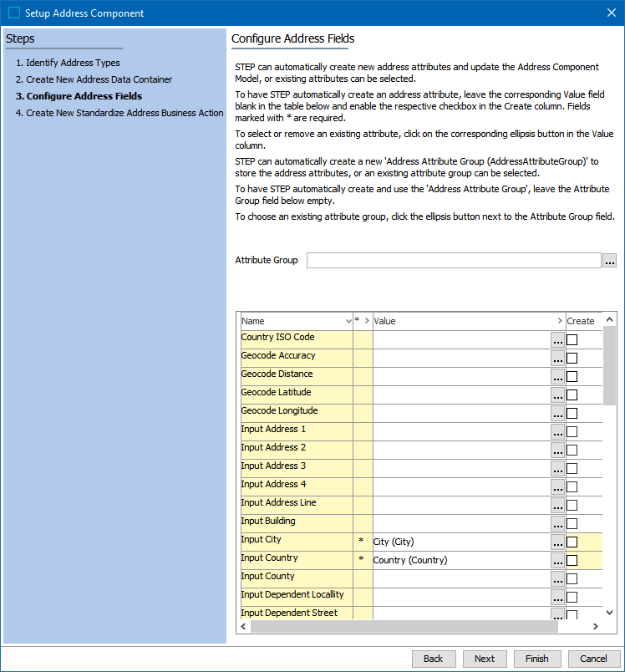625x672 pixels.
Task: Click ellipsis button for Geocode Latitude
Action: coord(558,395)
